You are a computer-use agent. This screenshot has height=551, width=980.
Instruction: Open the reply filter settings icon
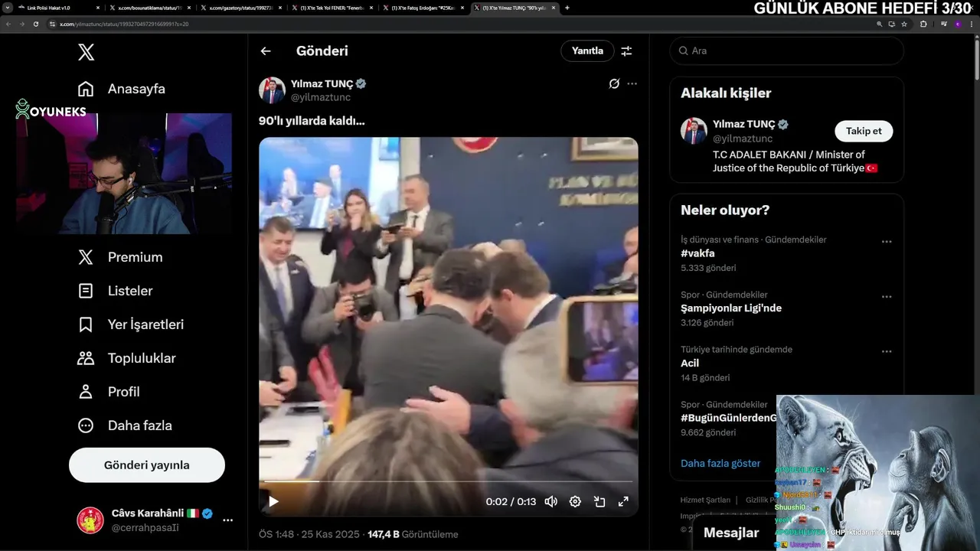[626, 51]
